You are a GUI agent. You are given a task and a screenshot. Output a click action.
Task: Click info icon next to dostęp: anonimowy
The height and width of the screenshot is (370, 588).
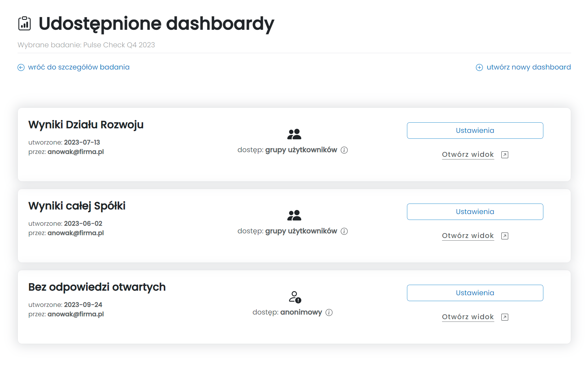(329, 312)
